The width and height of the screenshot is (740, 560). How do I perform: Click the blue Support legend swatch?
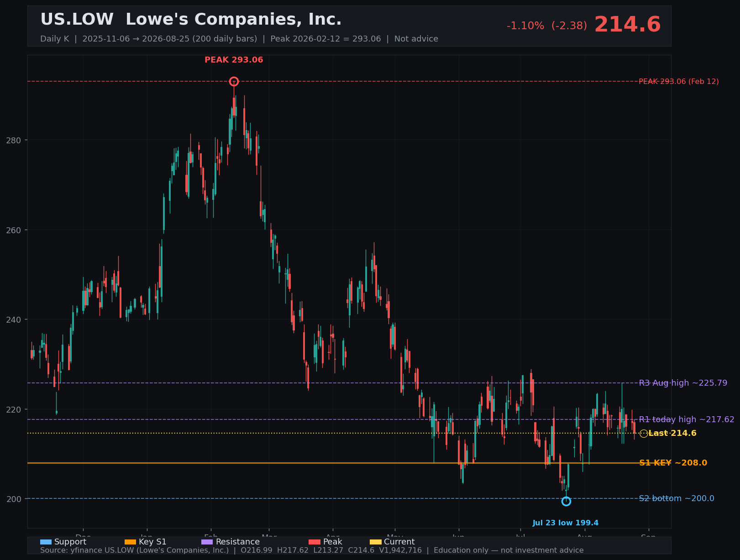46,542
